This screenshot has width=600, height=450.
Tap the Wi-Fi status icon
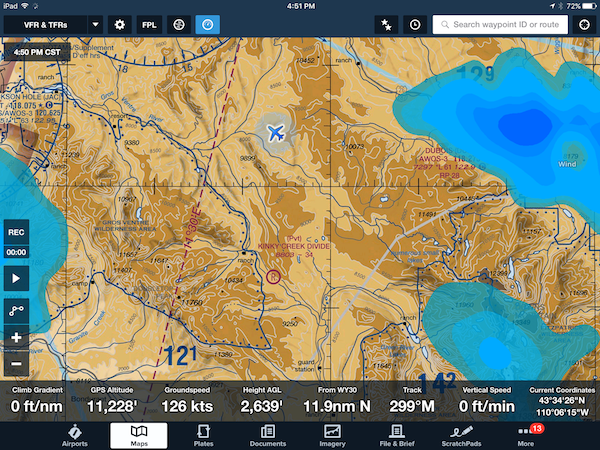coord(25,6)
